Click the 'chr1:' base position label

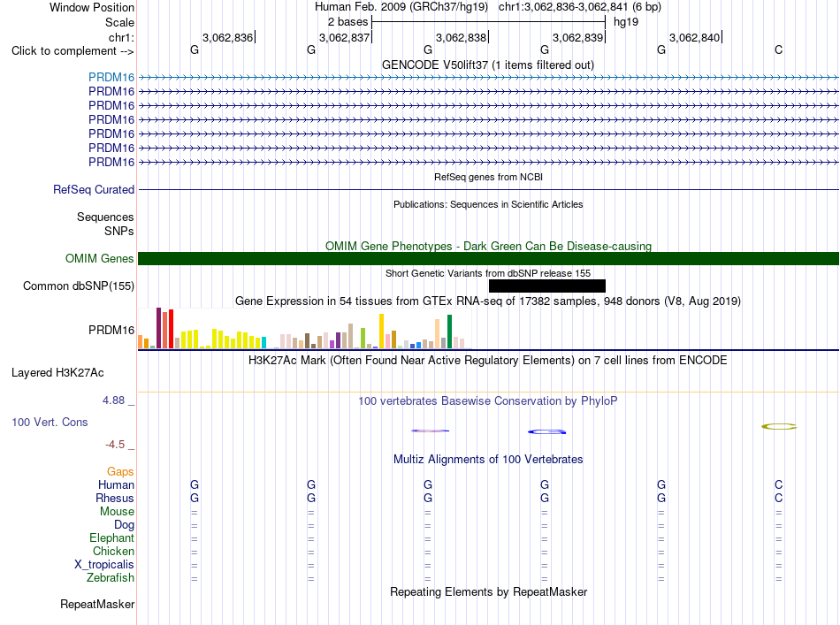121,37
